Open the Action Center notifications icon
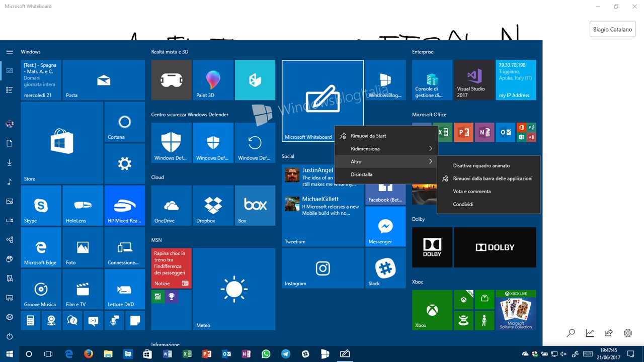The image size is (644, 362). [631, 354]
